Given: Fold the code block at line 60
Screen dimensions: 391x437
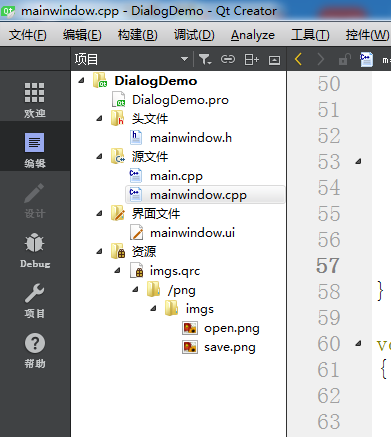Looking at the screenshot, I should pos(358,343).
